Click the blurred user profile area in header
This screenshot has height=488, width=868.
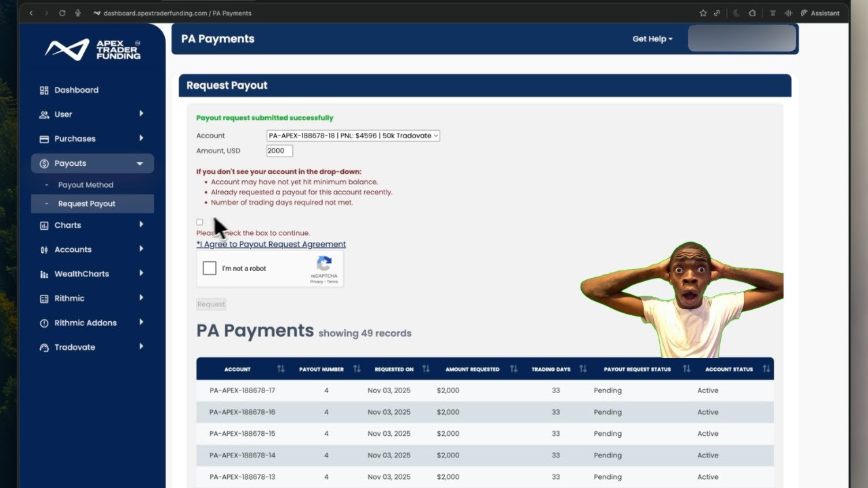pos(742,39)
